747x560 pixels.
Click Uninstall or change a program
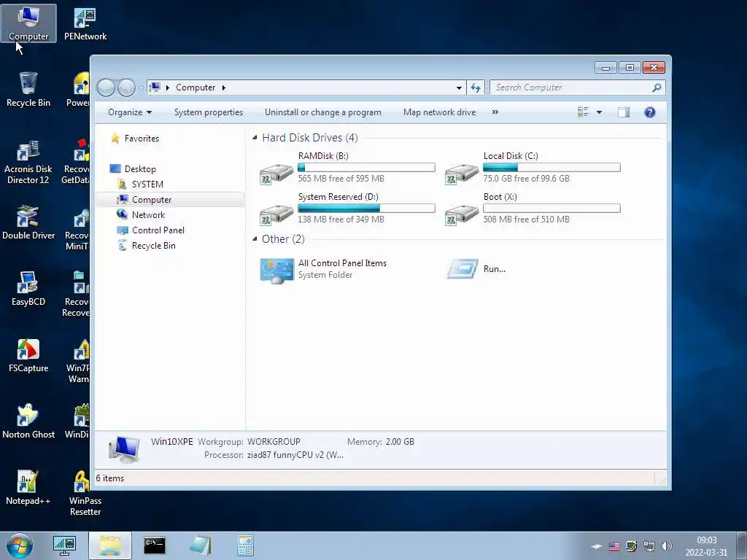point(323,112)
